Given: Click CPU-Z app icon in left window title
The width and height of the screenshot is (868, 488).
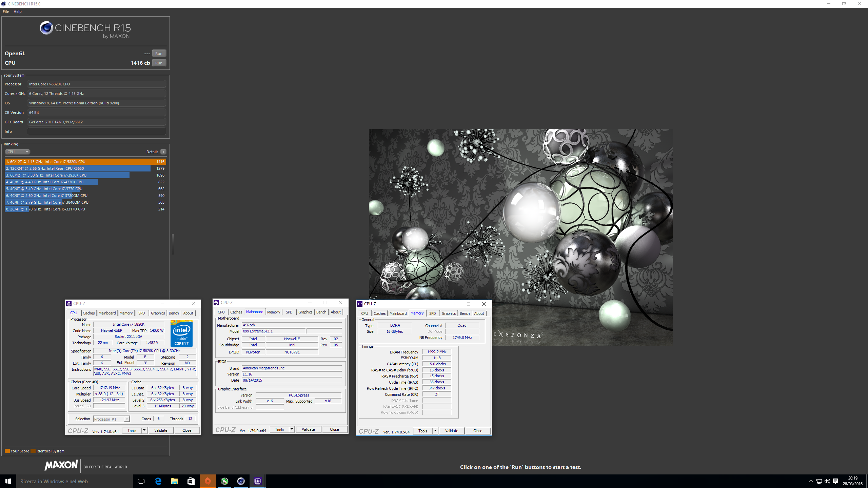Looking at the screenshot, I should coord(69,304).
